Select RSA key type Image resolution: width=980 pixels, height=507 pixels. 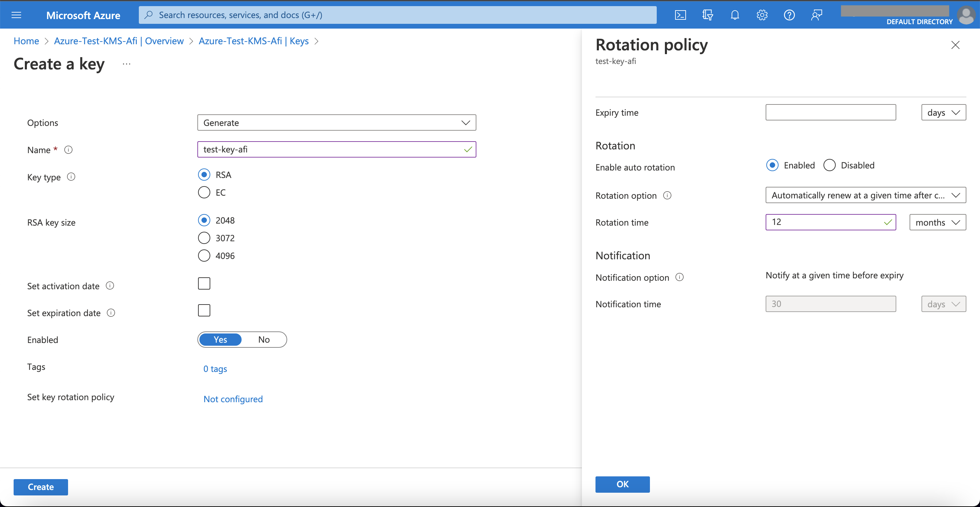[x=204, y=175]
